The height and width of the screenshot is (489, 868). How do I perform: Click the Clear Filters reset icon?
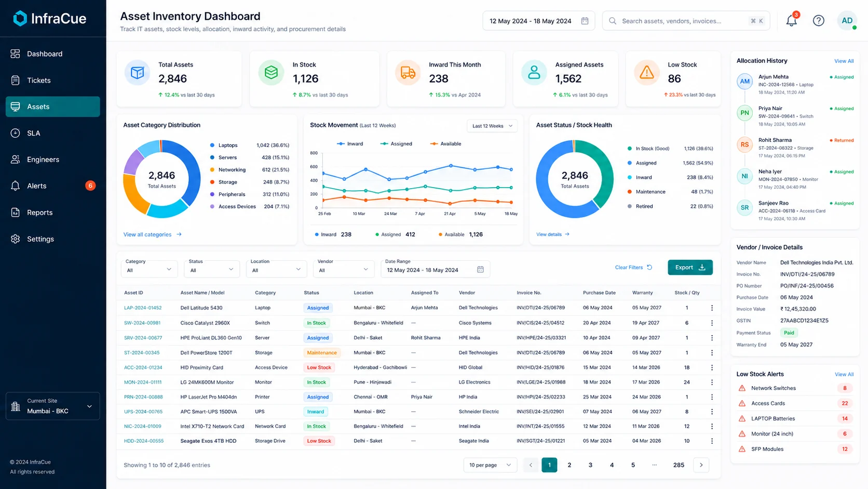649,267
